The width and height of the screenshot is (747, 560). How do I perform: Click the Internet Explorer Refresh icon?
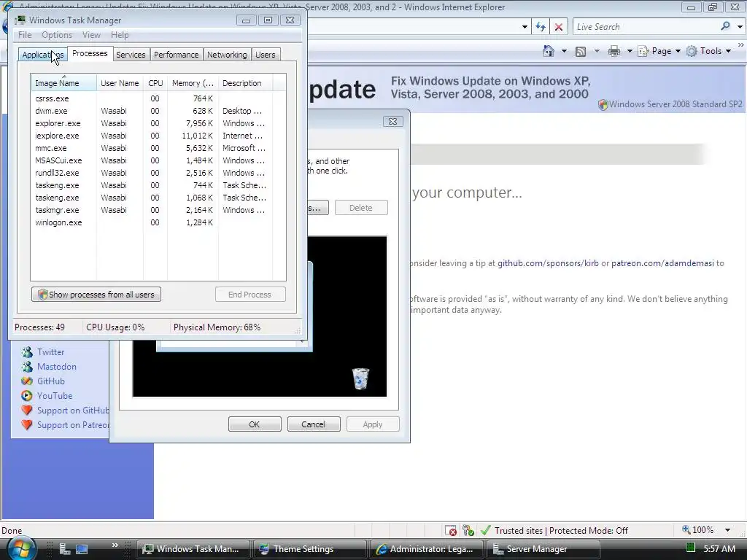[x=541, y=27]
